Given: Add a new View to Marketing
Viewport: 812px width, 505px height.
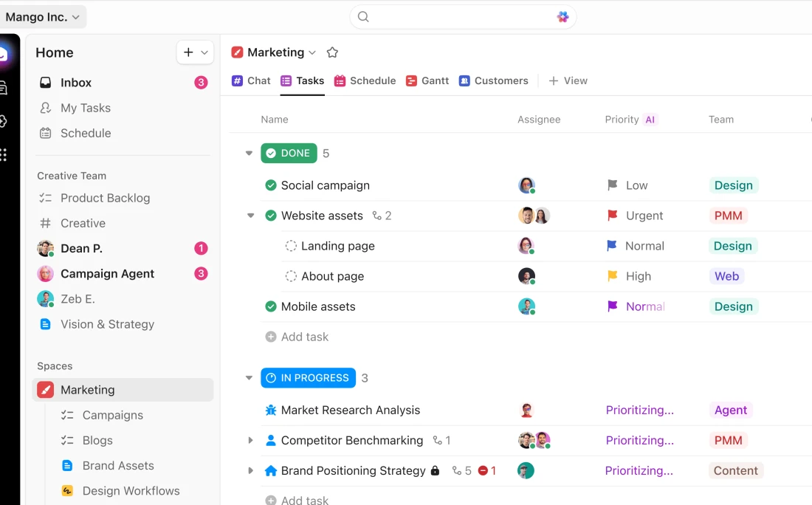Looking at the screenshot, I should 568,80.
